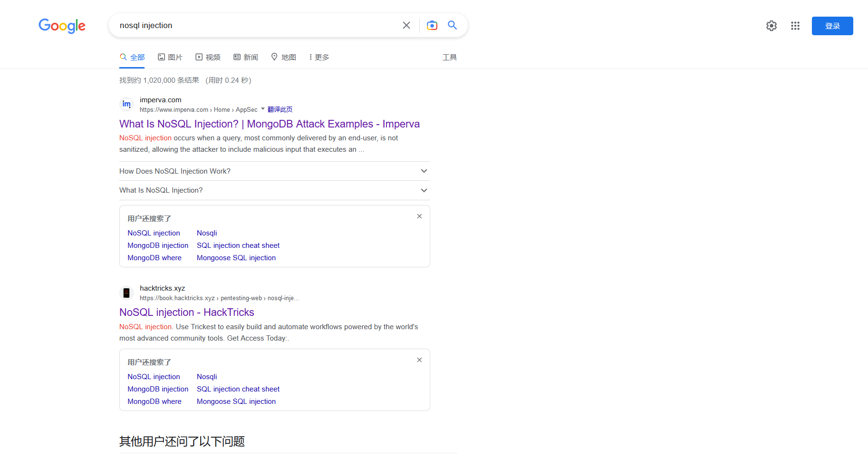The height and width of the screenshot is (460, 868).
Task: Expand How Does NoSQL Injection Work?
Action: [275, 171]
